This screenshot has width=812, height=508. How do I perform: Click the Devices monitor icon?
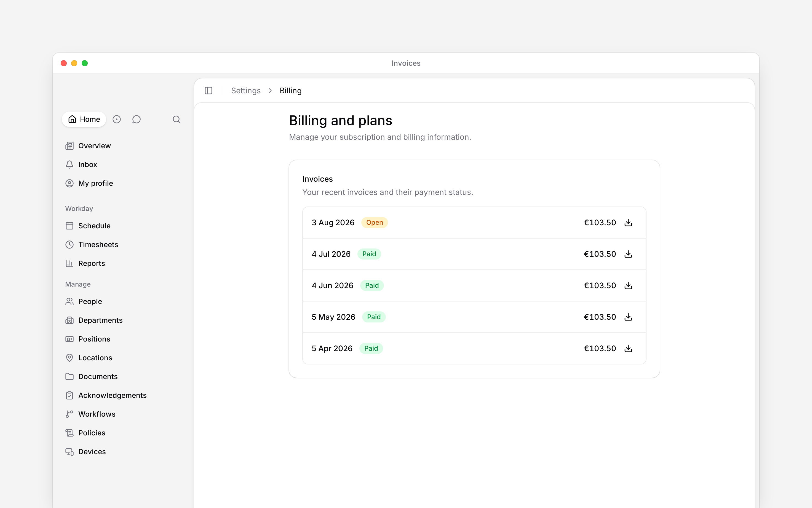70,452
